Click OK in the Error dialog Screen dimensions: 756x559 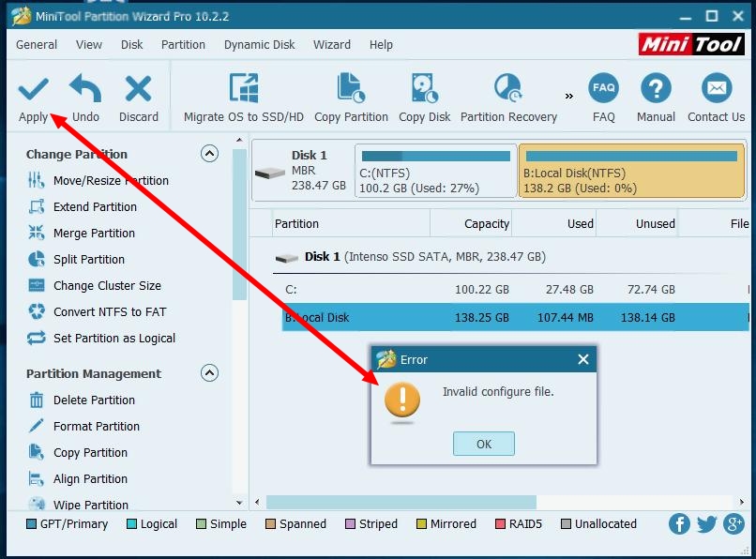tap(484, 444)
